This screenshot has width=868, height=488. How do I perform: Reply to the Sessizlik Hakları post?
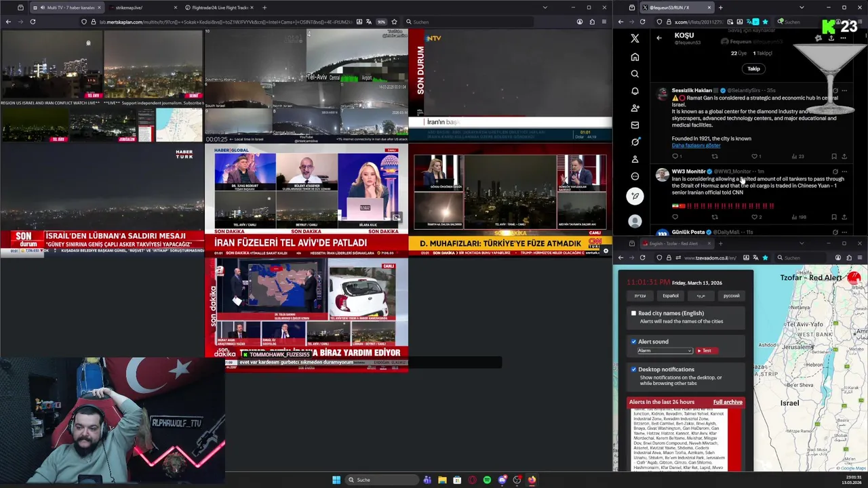[675, 157]
